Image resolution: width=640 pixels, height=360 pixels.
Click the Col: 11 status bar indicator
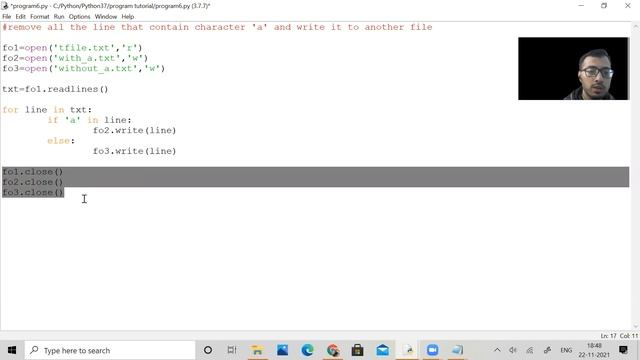point(629,336)
